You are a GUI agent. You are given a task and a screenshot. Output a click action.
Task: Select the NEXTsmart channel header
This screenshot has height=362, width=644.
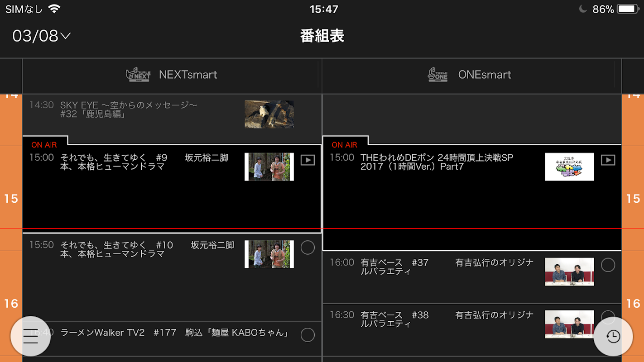tap(172, 75)
